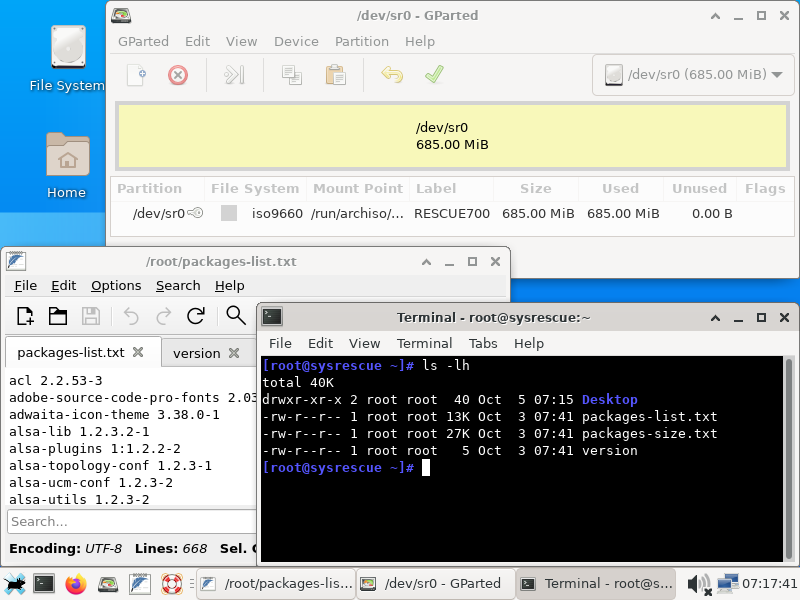Open the Partition menu in GParted
800x600 pixels.
pos(361,41)
